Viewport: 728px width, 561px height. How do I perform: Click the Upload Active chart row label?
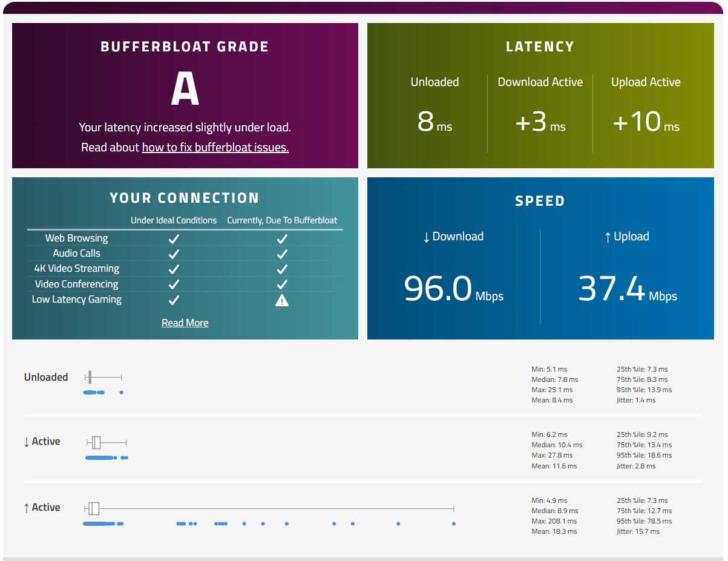[x=42, y=508]
